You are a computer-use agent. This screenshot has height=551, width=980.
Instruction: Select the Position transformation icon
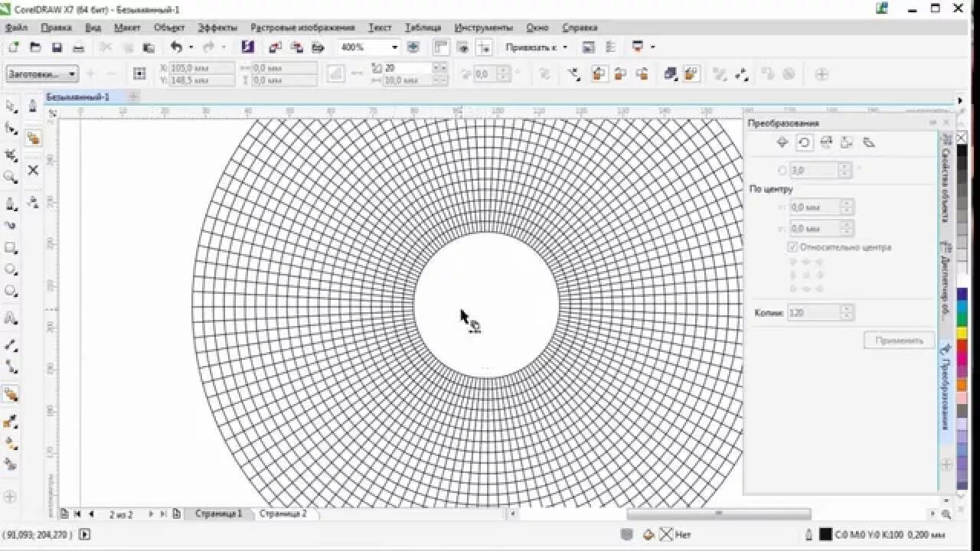click(x=782, y=142)
